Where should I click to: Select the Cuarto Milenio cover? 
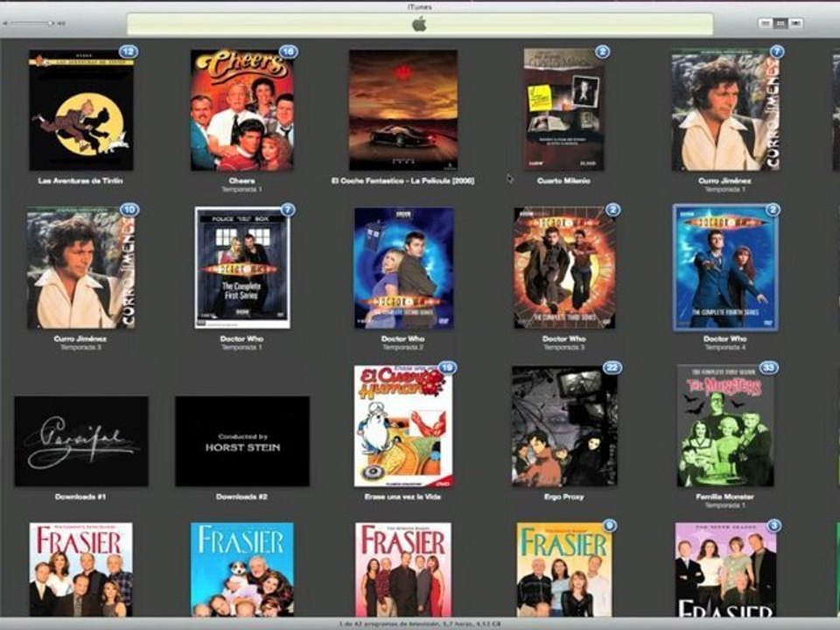(x=563, y=110)
